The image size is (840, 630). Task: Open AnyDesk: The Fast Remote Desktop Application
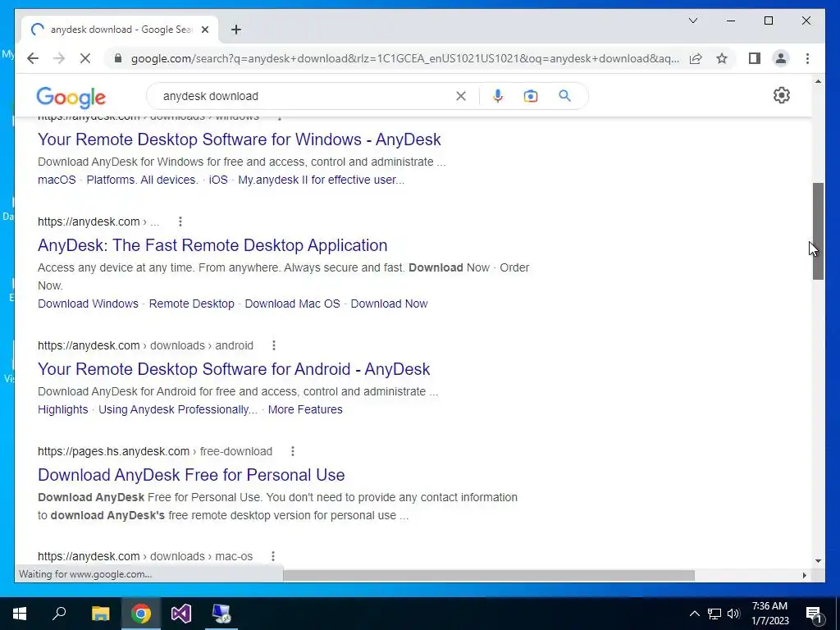(212, 245)
